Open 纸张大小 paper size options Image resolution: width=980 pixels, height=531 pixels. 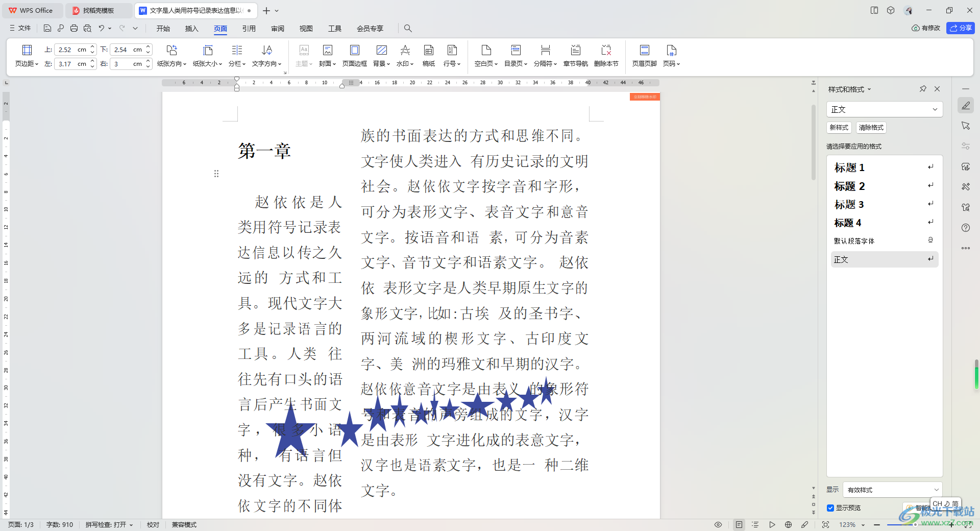coord(207,56)
